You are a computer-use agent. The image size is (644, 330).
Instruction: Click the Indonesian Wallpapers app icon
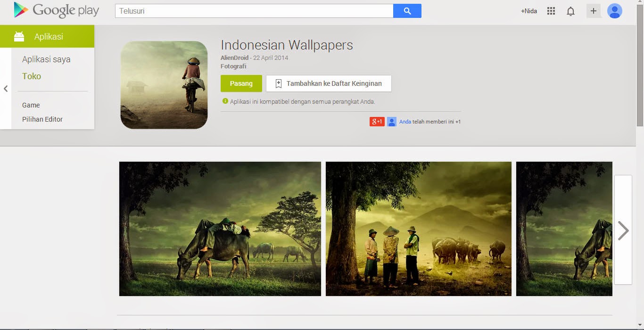(x=164, y=85)
